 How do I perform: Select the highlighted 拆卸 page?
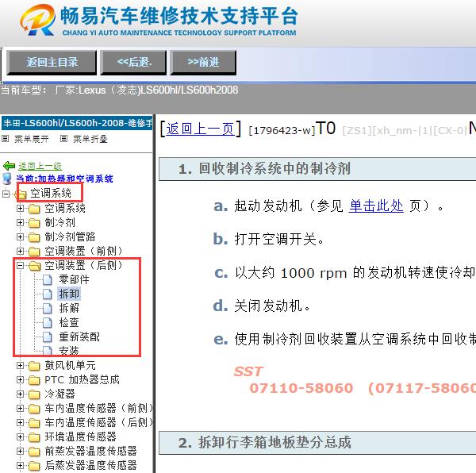click(x=69, y=294)
